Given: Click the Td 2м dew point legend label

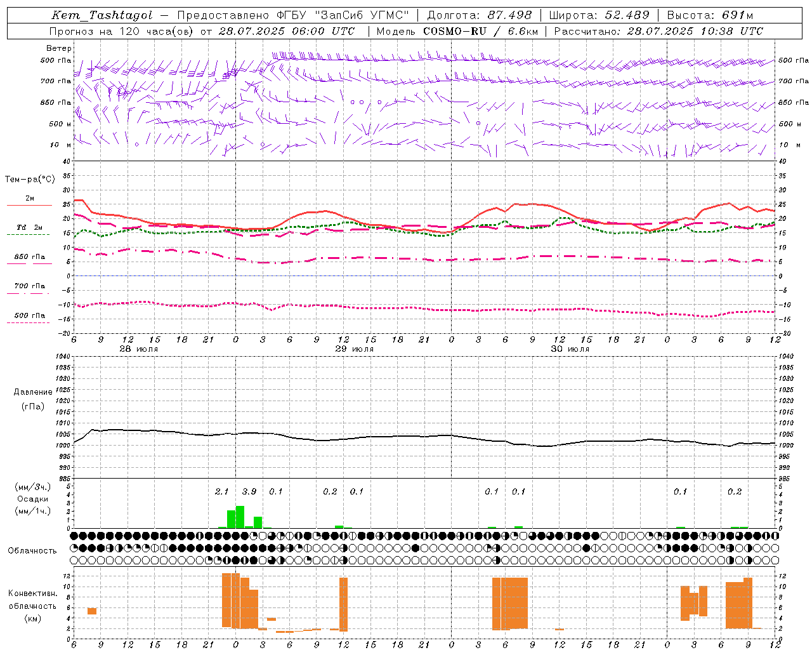Looking at the screenshot, I should (30, 227).
